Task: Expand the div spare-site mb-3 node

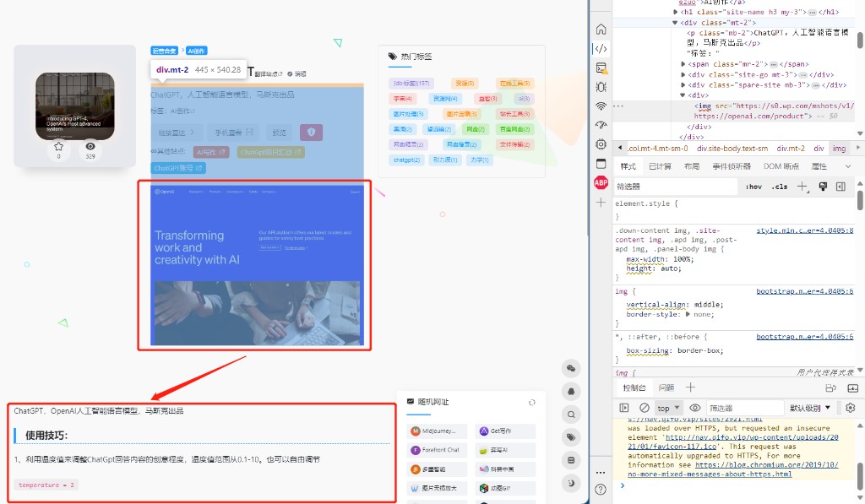Action: click(x=683, y=85)
